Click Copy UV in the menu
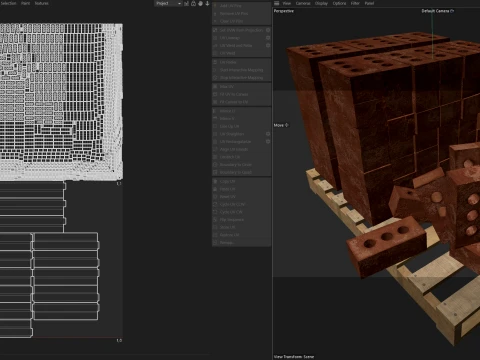The height and width of the screenshot is (360, 480). click(242, 181)
